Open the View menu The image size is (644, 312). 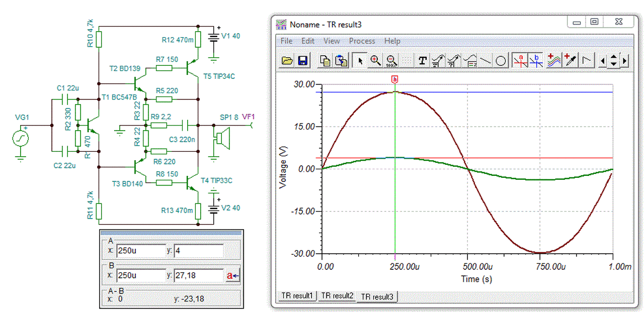(332, 41)
